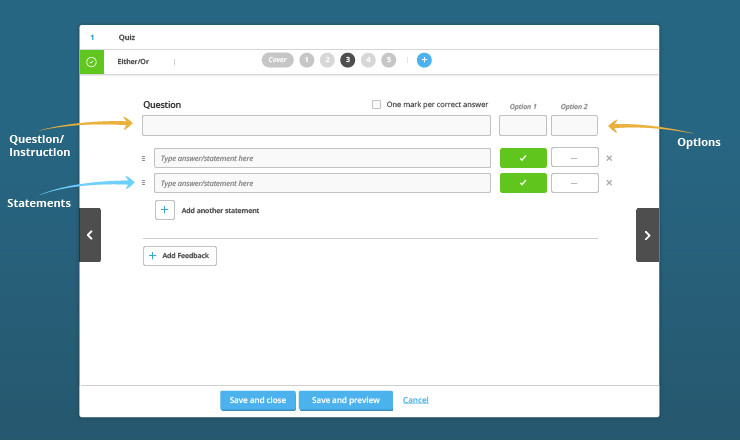Screen dimensions: 740x440
Task: Click the Either/Or question type label
Action: [133, 61]
